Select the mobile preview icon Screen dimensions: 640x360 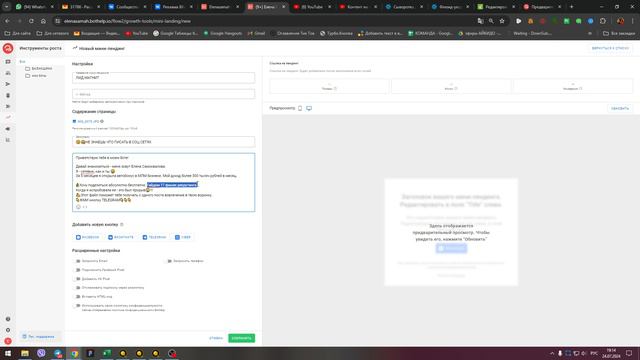click(300, 108)
